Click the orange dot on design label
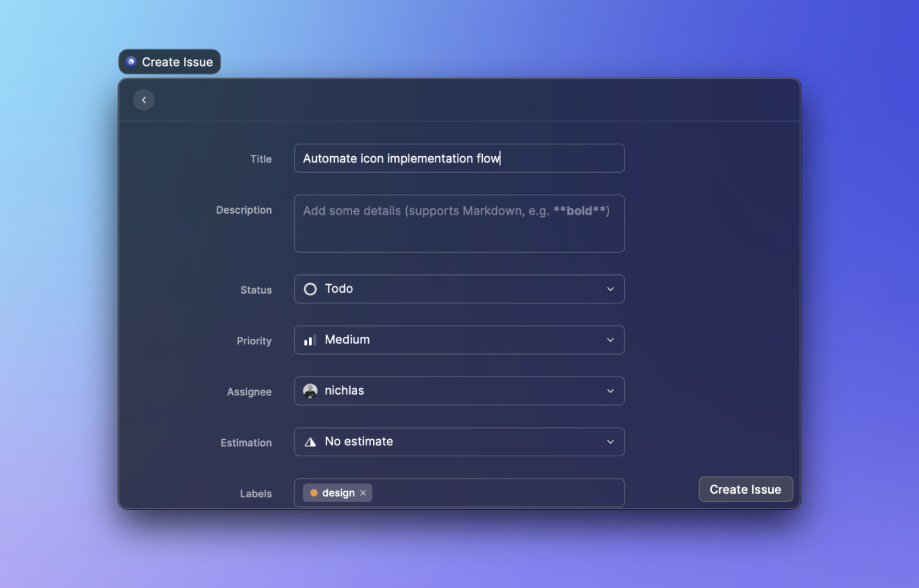The width and height of the screenshot is (919, 588). click(314, 493)
